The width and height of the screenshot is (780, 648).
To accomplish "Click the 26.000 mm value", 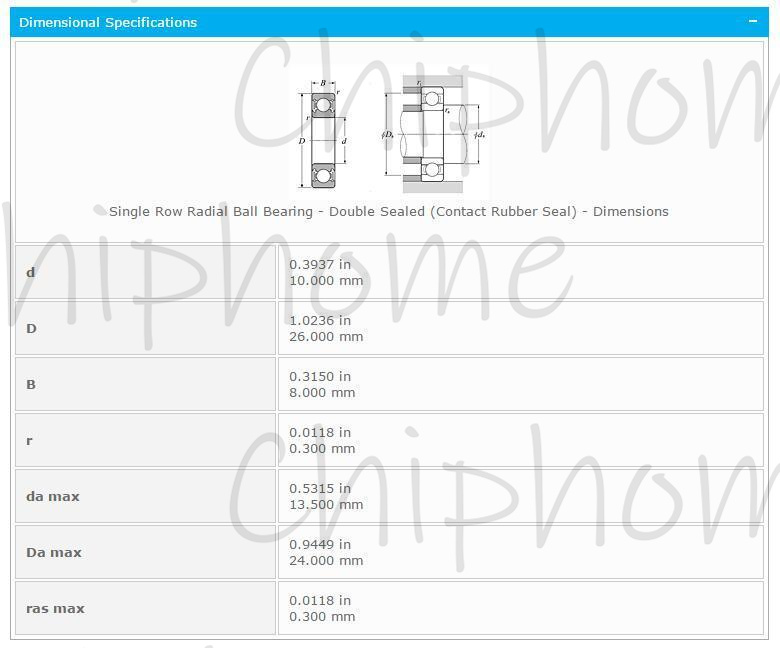I will tap(326, 337).
